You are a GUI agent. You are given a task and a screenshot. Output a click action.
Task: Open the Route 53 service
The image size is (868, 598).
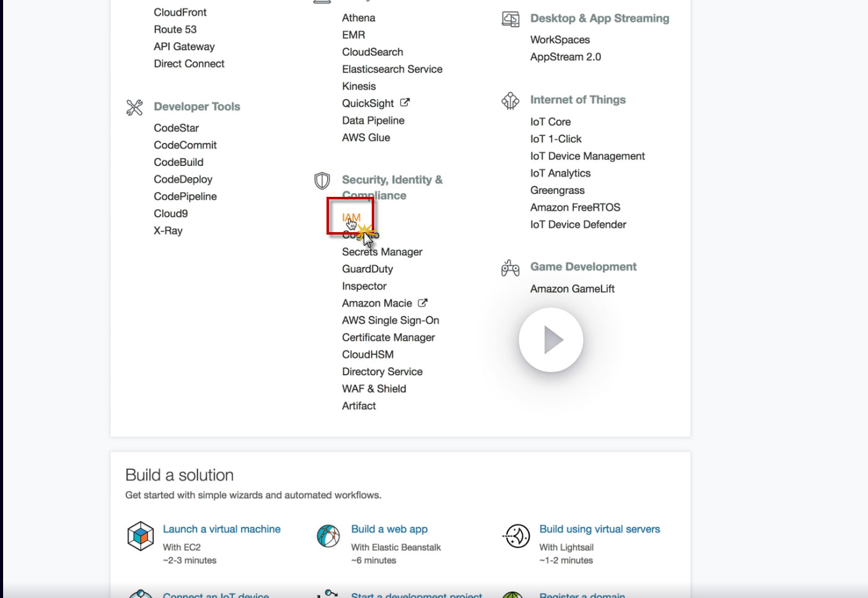click(175, 29)
